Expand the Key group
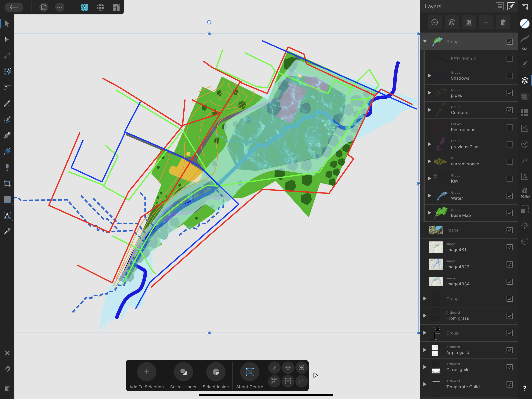This screenshot has width=532, height=399. 429,179
